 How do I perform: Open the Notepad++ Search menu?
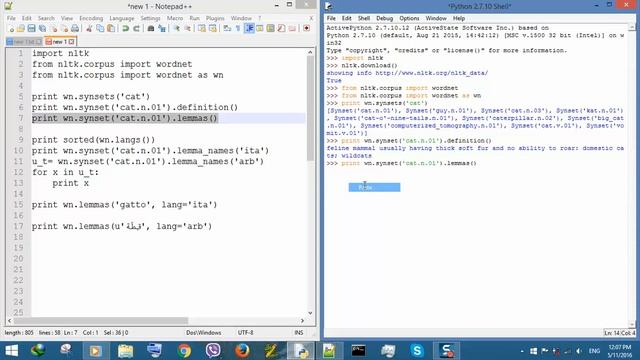pyautogui.click(x=46, y=18)
